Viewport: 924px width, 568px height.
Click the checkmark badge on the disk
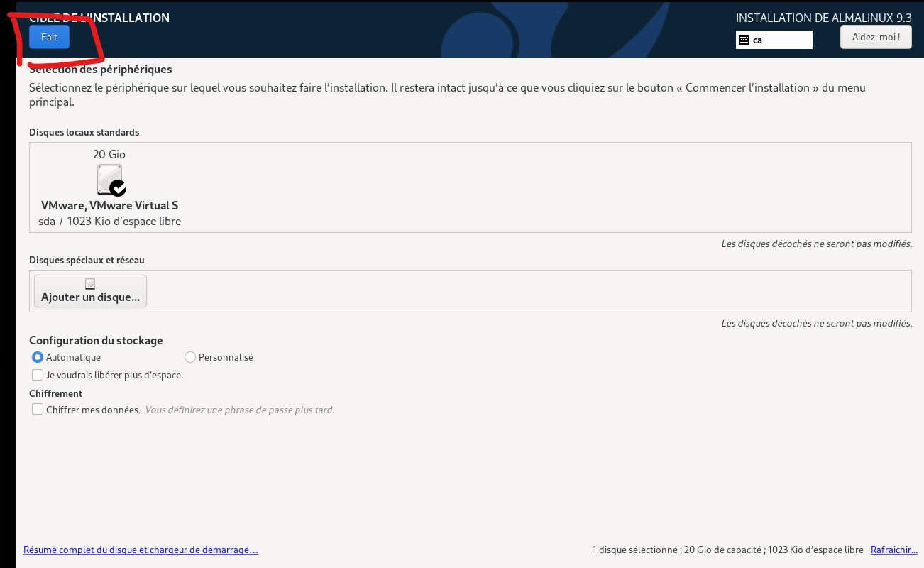tap(118, 188)
